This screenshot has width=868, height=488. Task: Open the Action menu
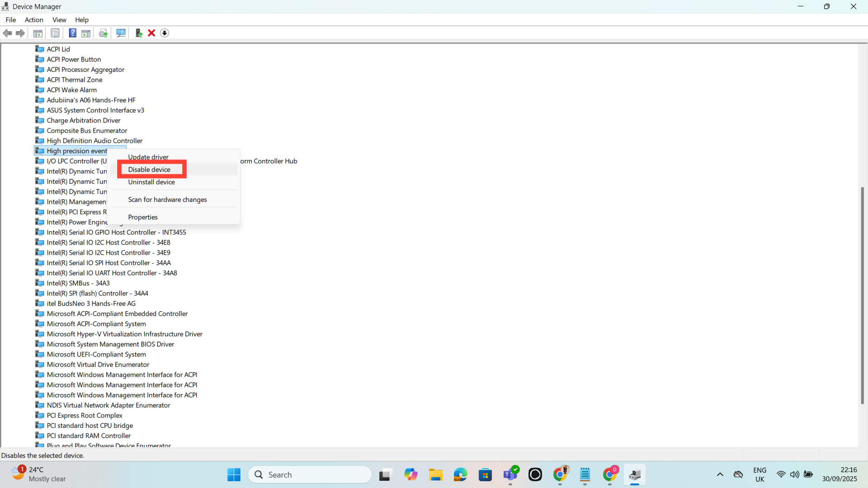(34, 20)
